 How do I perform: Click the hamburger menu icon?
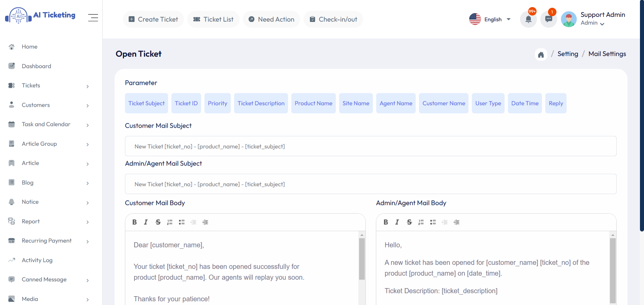click(93, 18)
